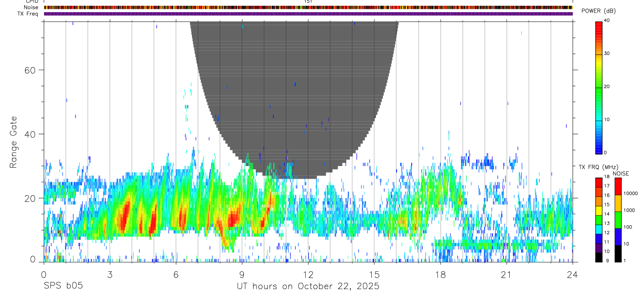Click the 24 tick on the UT hours axis
This screenshot has width=644, height=297.
point(572,274)
